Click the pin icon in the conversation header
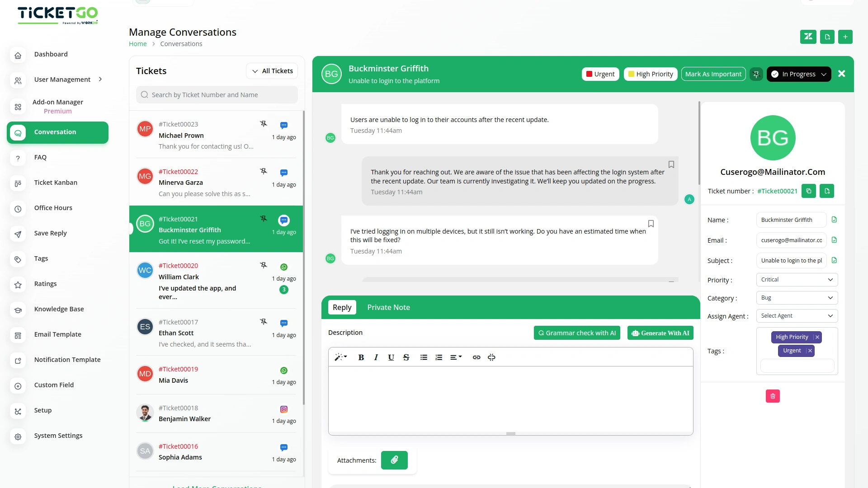Screen dimensions: 868x488 coord(756,74)
